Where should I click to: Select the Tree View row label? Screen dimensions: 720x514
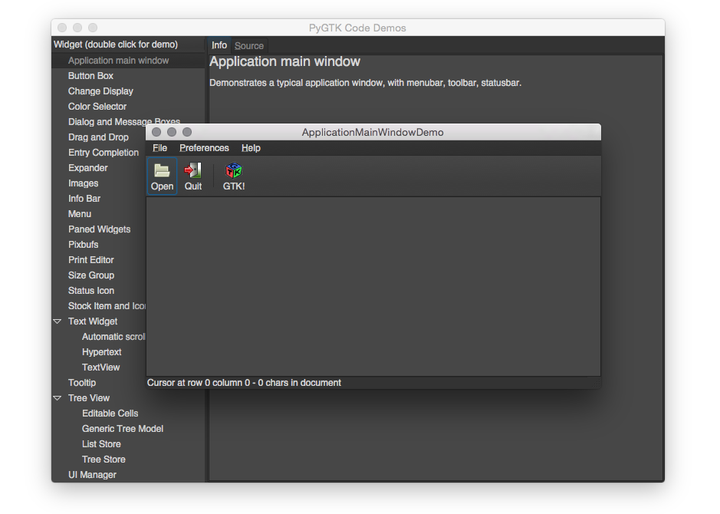pyautogui.click(x=89, y=398)
